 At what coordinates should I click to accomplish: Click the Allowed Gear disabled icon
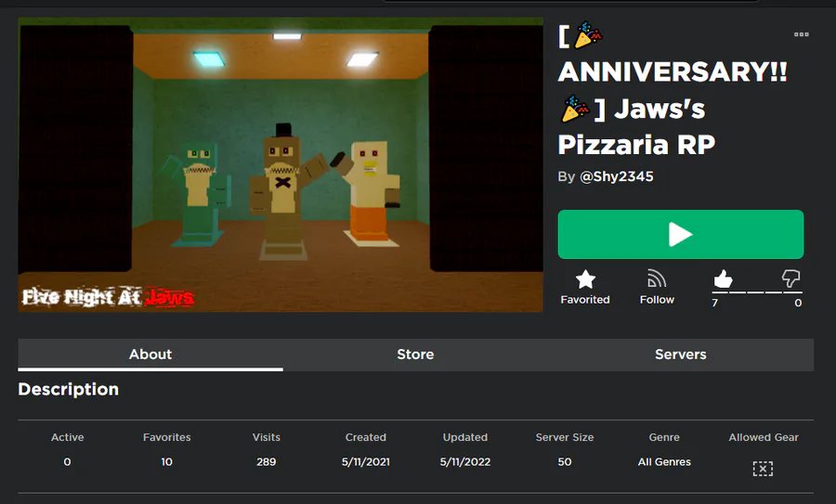[763, 469]
